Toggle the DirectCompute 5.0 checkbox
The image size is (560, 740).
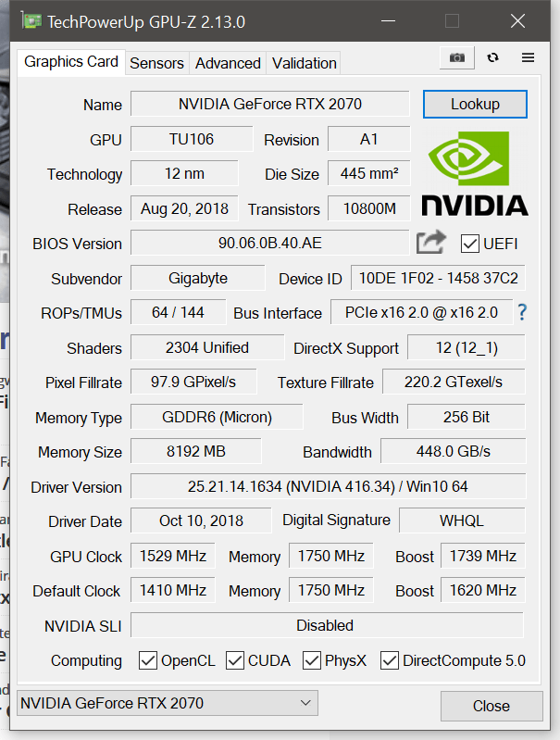(390, 660)
